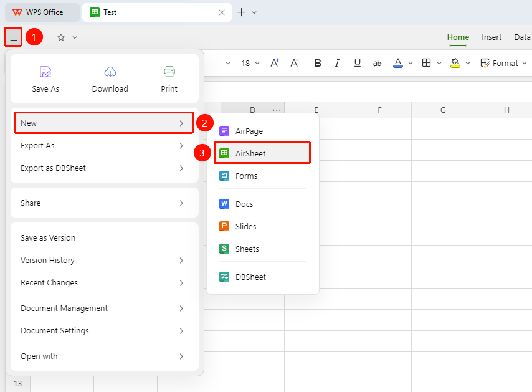Toggle bold formatting
The image size is (532, 392).
click(x=318, y=63)
